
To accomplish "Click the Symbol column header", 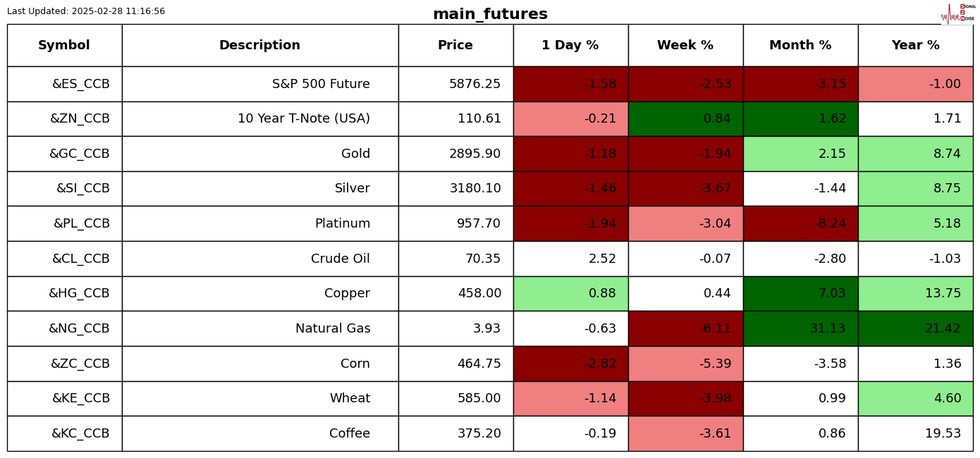I will pos(64,46).
